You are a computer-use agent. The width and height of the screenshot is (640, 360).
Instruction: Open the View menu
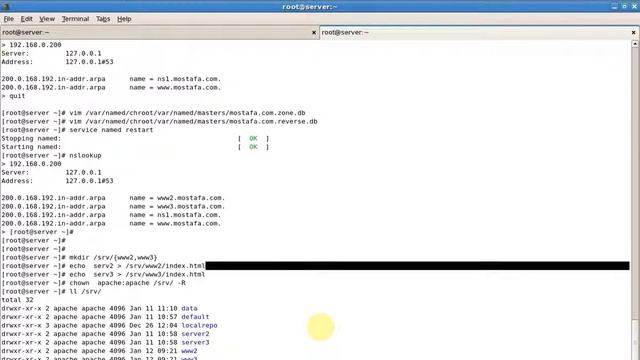coord(47,19)
